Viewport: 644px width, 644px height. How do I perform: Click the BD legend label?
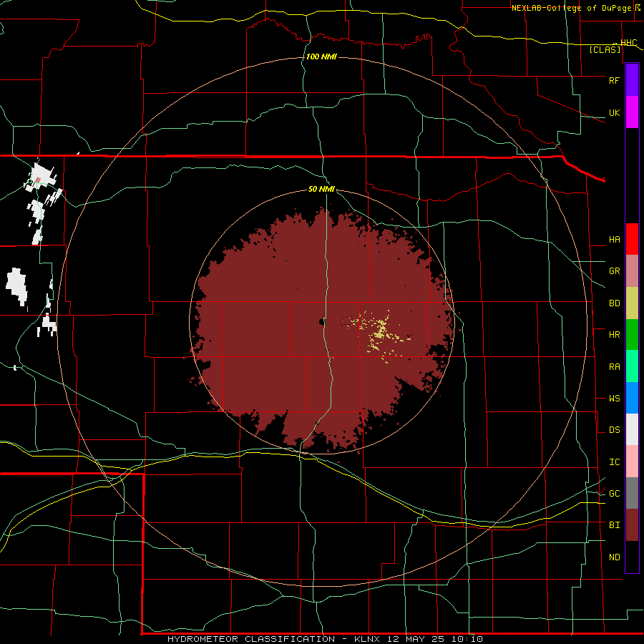click(614, 303)
